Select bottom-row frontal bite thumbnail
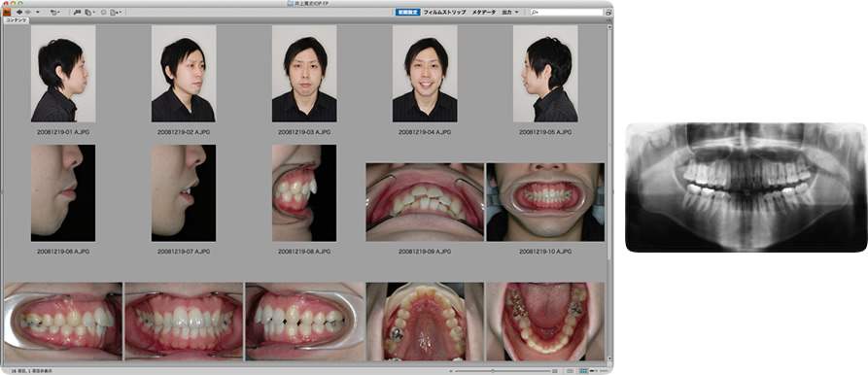This screenshot has height=375, width=868. point(184,322)
